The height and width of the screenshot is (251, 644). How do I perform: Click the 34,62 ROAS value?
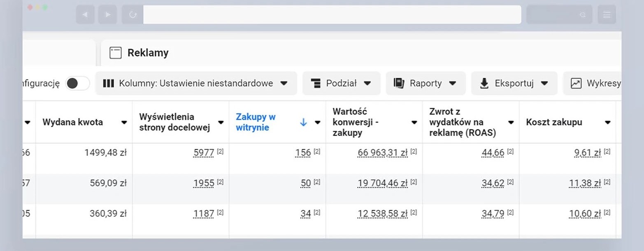coord(493,183)
